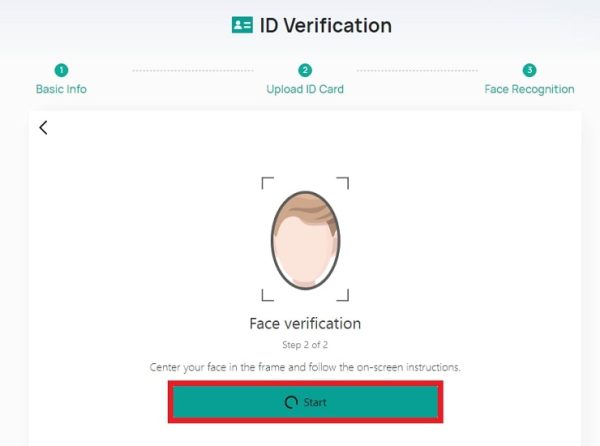600x446 pixels.
Task: Open the Face Recognition step
Action: coord(529,89)
